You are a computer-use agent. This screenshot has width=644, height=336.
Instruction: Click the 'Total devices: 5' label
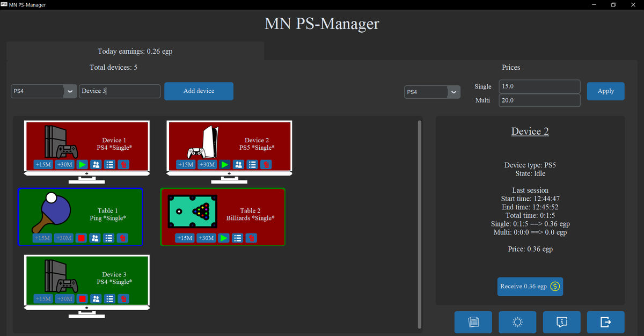[113, 68]
